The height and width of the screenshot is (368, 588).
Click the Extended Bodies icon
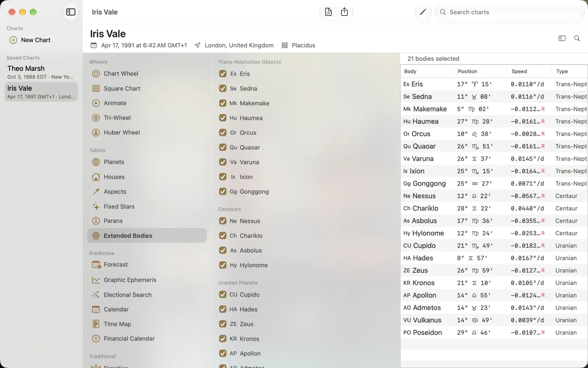(x=96, y=236)
